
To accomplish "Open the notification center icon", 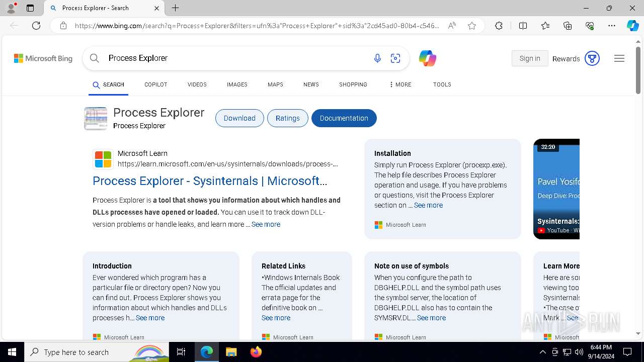I will tap(627, 352).
